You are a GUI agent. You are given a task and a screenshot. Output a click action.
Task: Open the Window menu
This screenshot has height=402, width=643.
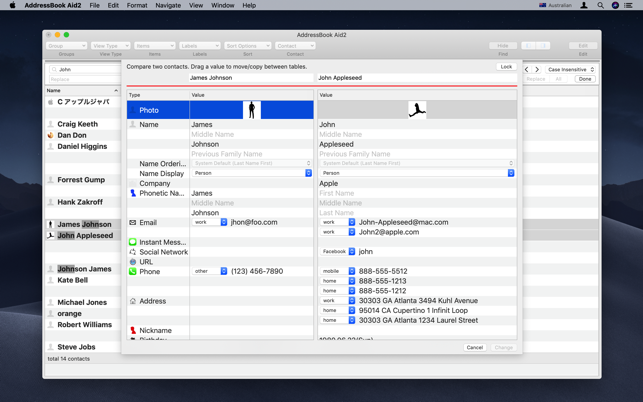223,5
